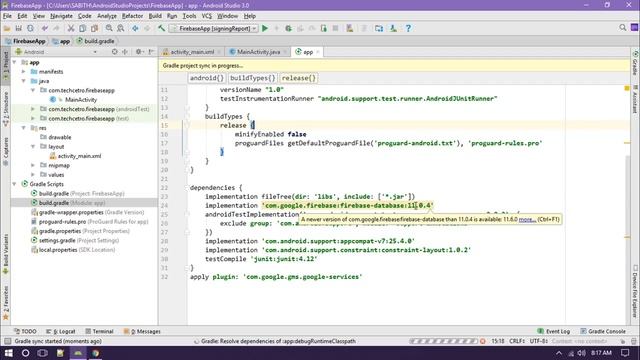Click the Debug bug icon
This screenshot has height=360, width=640.
point(289,28)
